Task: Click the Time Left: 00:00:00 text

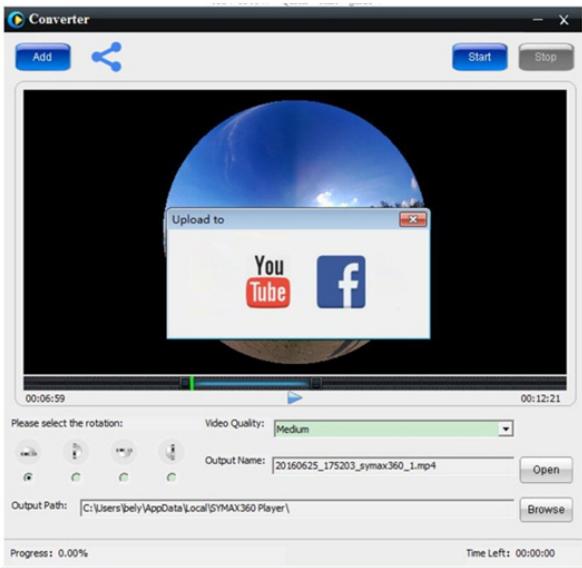Action: coord(510,553)
